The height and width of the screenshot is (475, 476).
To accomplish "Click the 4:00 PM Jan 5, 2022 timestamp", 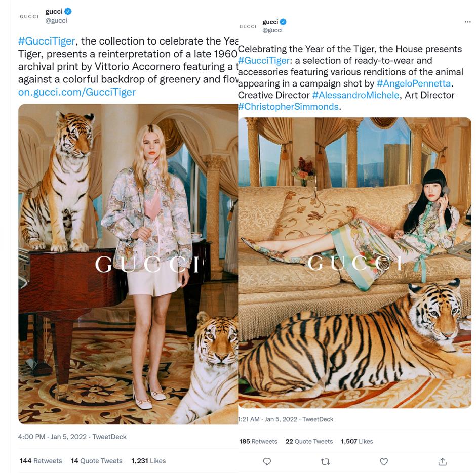I will pyautogui.click(x=50, y=437).
